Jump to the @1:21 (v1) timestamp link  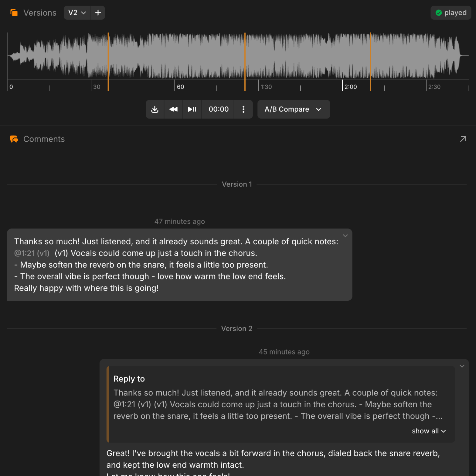(32, 253)
